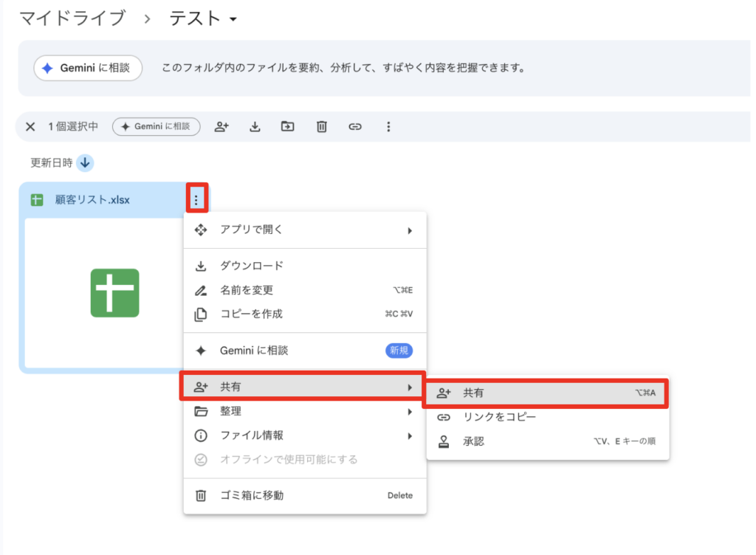The image size is (756, 555).
Task: Open the テスト folder dropdown arrow
Action: (x=233, y=20)
